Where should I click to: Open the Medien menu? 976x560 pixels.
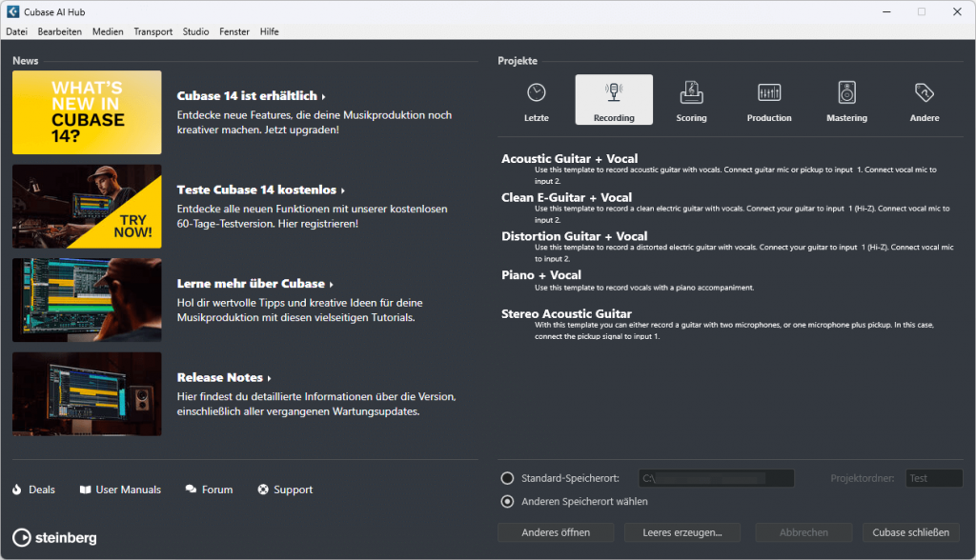[108, 31]
